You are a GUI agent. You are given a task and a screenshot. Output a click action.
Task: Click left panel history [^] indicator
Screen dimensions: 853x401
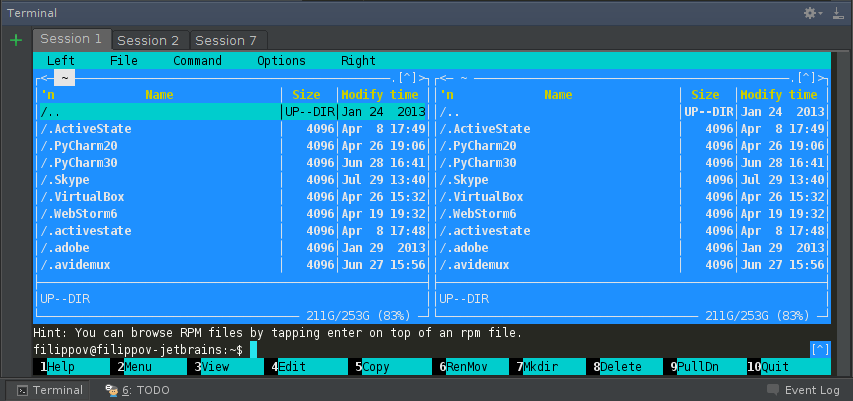pos(407,78)
